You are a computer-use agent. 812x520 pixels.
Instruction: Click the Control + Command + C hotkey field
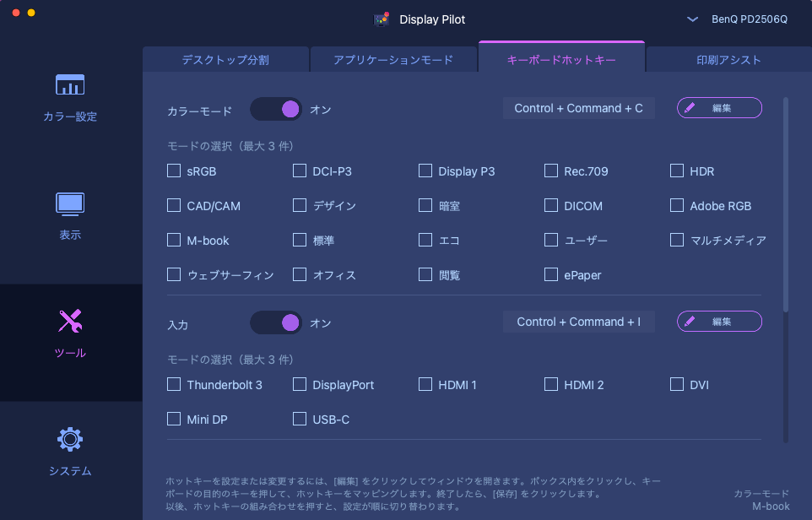click(x=578, y=108)
